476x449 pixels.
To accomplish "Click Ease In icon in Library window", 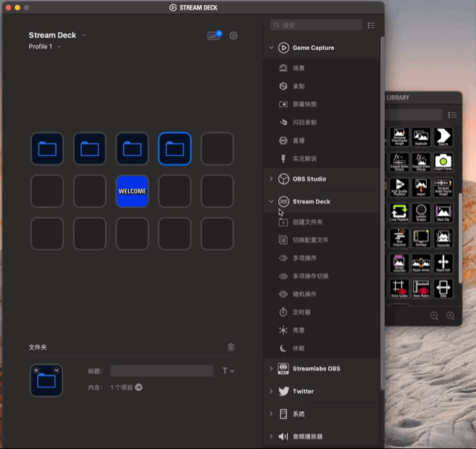I will (x=443, y=137).
